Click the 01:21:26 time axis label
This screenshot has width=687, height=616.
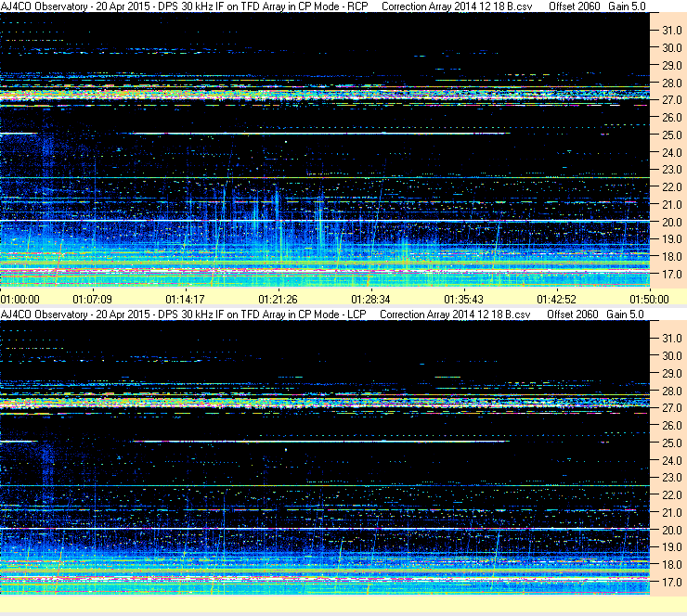click(278, 300)
